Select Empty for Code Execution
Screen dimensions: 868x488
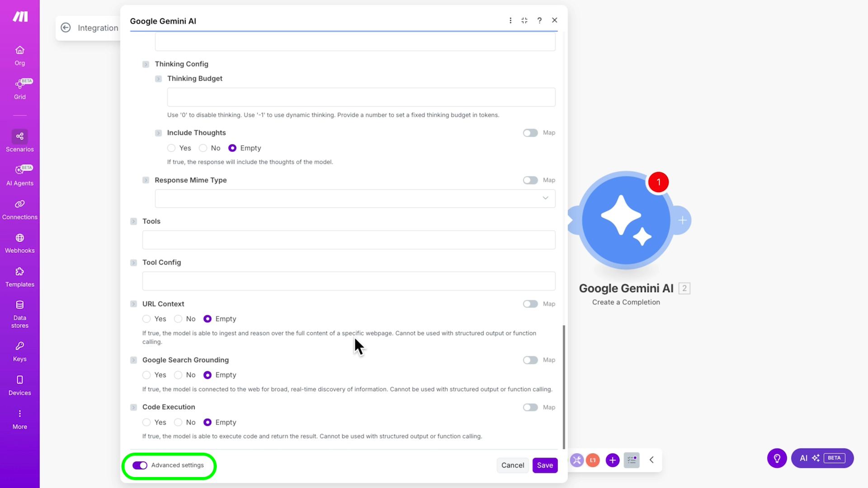(208, 422)
